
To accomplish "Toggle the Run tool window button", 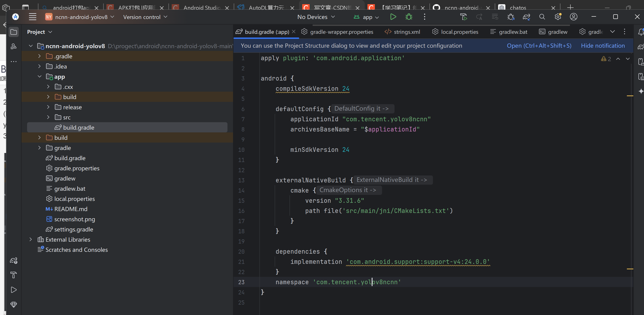I will [13, 290].
